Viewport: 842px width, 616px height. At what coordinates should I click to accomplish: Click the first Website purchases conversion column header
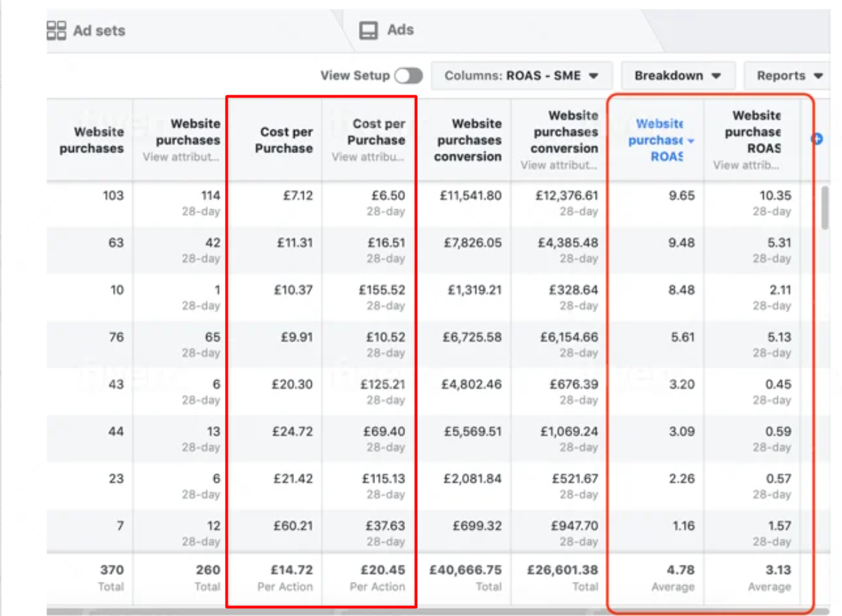[x=468, y=140]
